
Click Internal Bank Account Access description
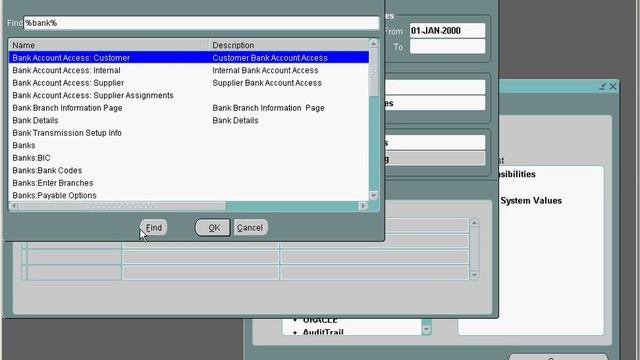(x=265, y=70)
